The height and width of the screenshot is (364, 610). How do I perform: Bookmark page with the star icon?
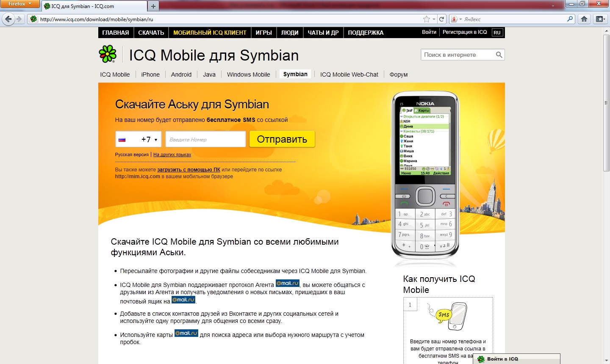(x=427, y=19)
